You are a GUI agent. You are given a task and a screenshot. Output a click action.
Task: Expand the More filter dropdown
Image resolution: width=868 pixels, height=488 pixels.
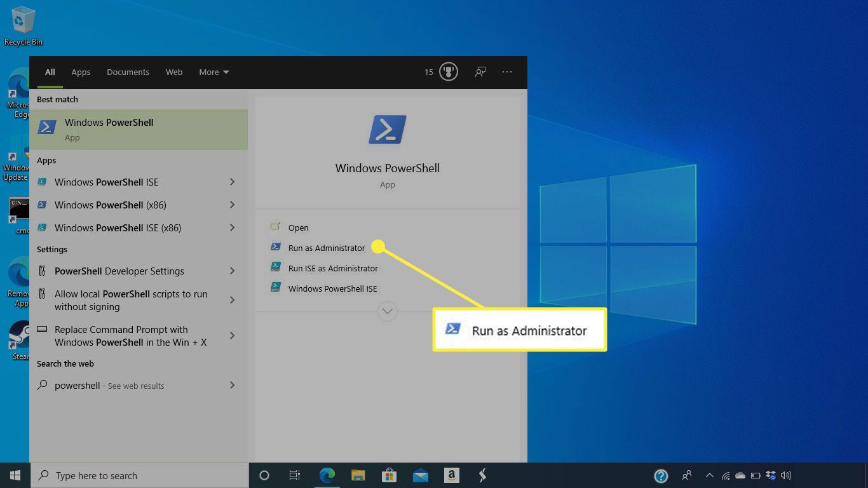pyautogui.click(x=214, y=72)
